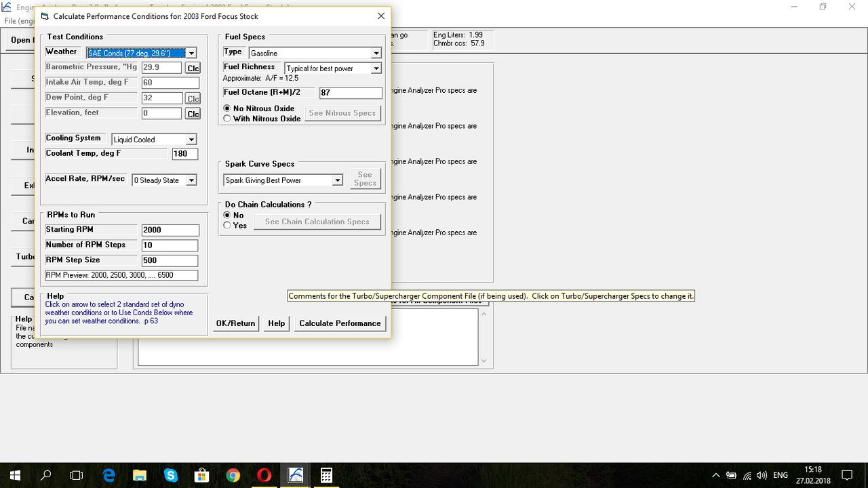Click the battery icon in system tray
The image size is (868, 488).
pyautogui.click(x=732, y=475)
